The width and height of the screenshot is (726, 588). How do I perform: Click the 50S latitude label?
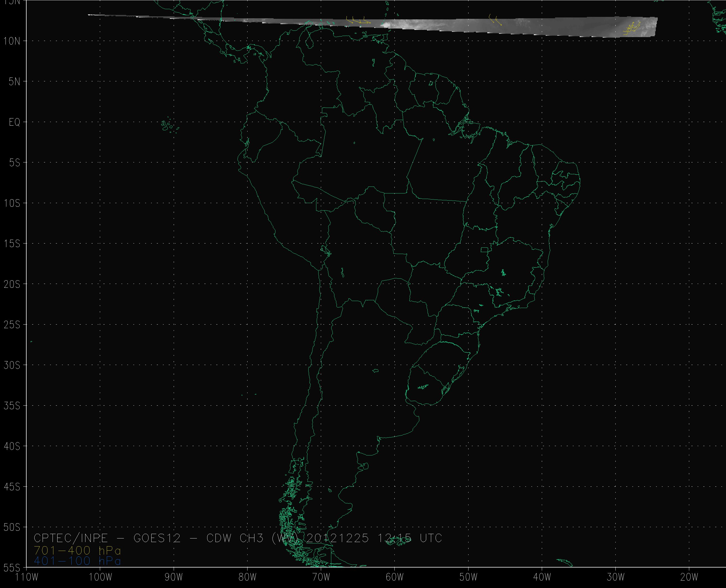point(12,527)
